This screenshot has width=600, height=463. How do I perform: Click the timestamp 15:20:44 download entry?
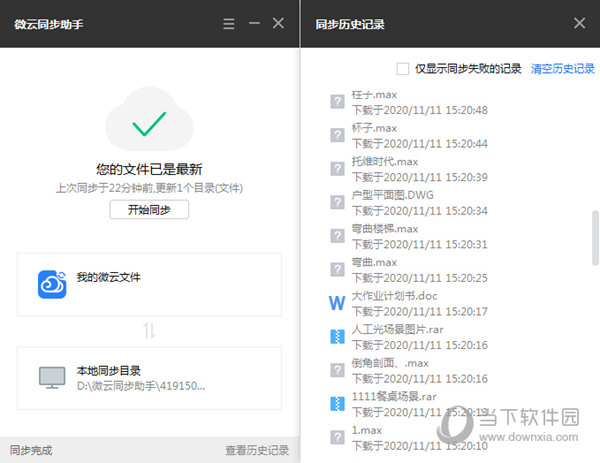pos(420,144)
